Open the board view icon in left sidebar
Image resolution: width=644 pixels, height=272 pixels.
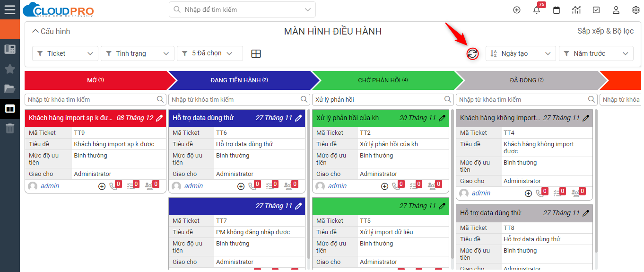[x=9, y=108]
